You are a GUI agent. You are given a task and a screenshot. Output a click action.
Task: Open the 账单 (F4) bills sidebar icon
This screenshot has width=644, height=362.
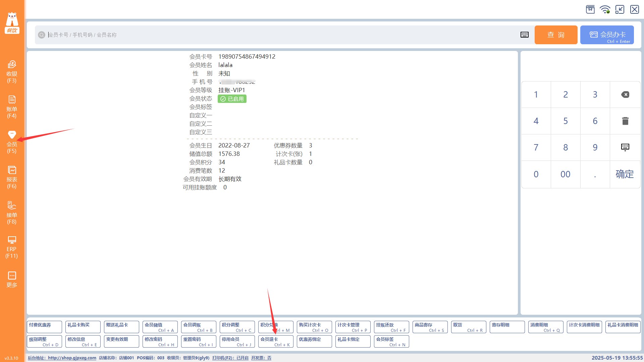(12, 107)
